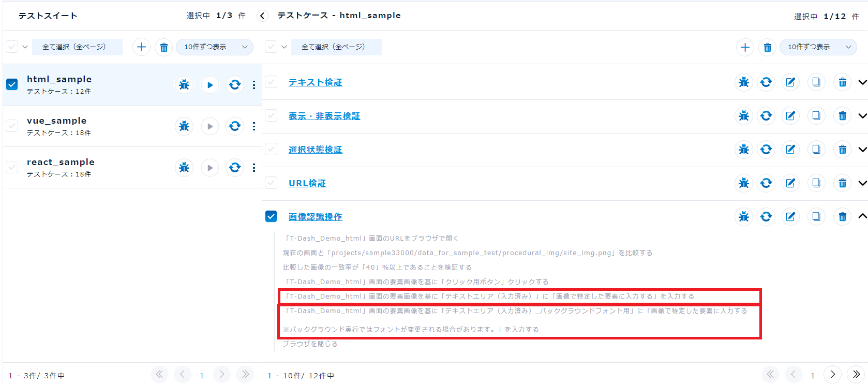Viewport: 868px width, 385px height.
Task: Uncheck the html_sample suite checkbox
Action: 12,84
